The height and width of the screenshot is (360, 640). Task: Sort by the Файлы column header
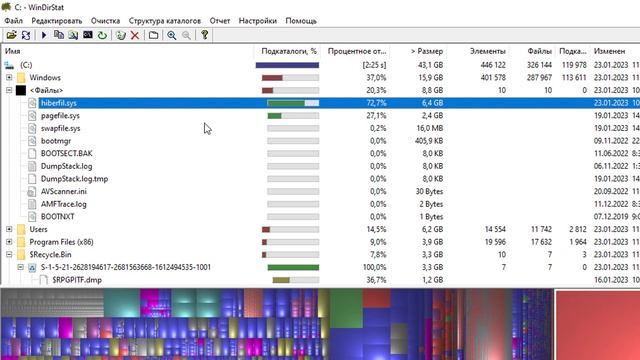(532, 51)
